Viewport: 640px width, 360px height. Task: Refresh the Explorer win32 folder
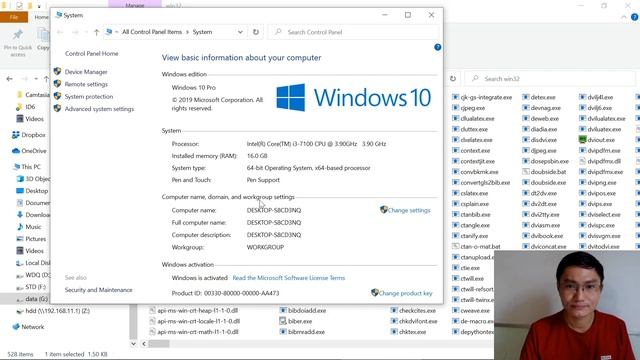[453, 78]
